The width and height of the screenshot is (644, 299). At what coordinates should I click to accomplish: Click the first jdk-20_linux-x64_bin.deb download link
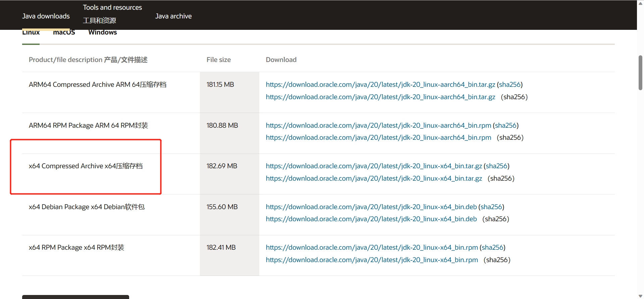coord(371,207)
